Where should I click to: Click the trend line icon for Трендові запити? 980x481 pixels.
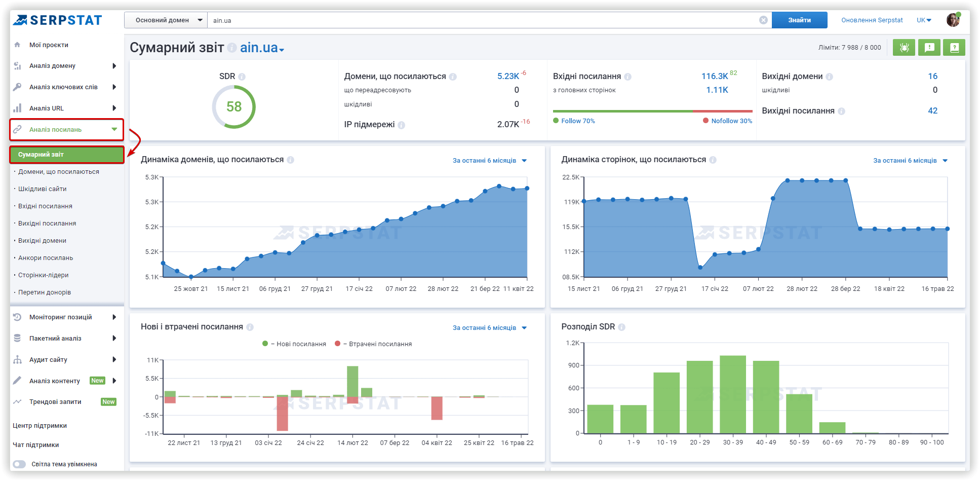[x=18, y=401]
